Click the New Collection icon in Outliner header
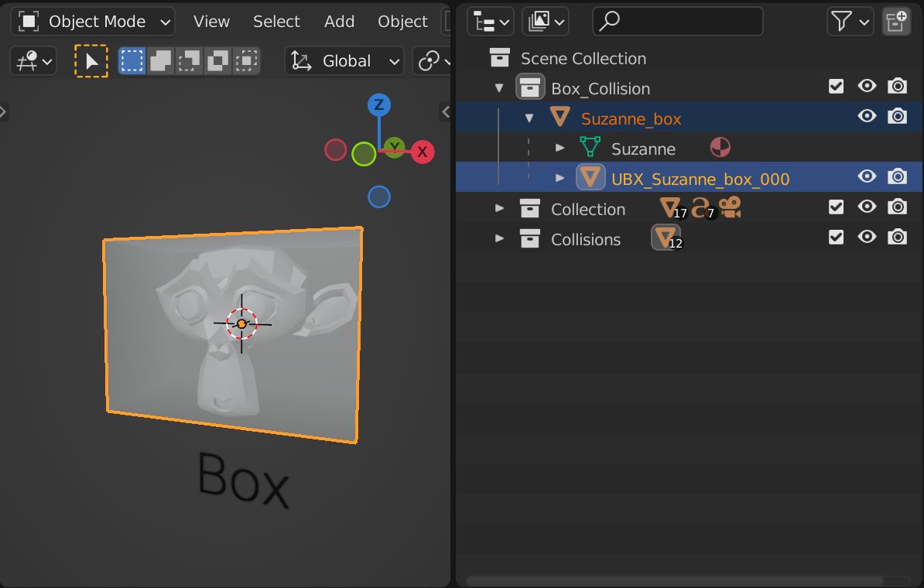This screenshot has height=588, width=924. [x=895, y=21]
